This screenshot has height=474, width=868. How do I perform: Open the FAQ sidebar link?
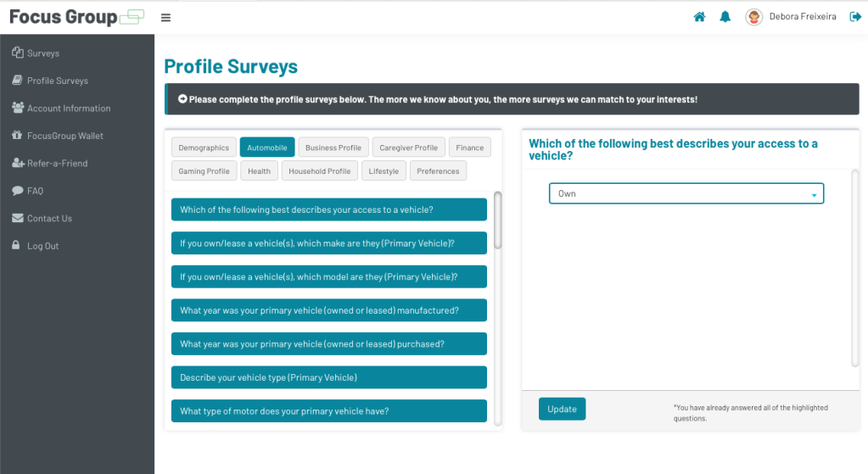pyautogui.click(x=35, y=191)
